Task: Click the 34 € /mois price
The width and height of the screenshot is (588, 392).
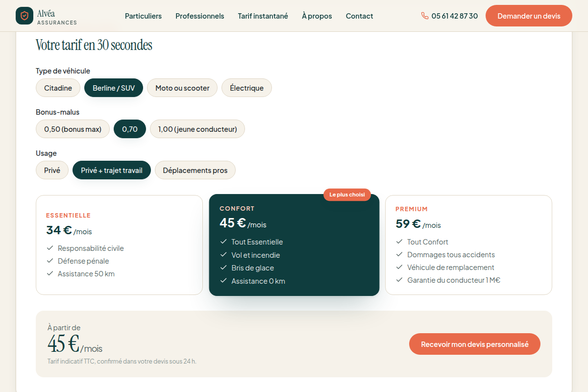Action: click(x=69, y=230)
